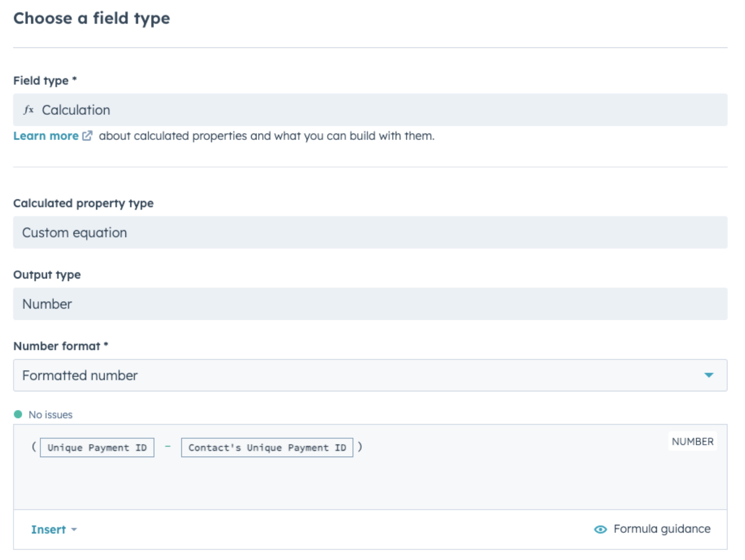Toggle Formula guidance visibility
Image resolution: width=745 pixels, height=560 pixels.
pyautogui.click(x=652, y=529)
